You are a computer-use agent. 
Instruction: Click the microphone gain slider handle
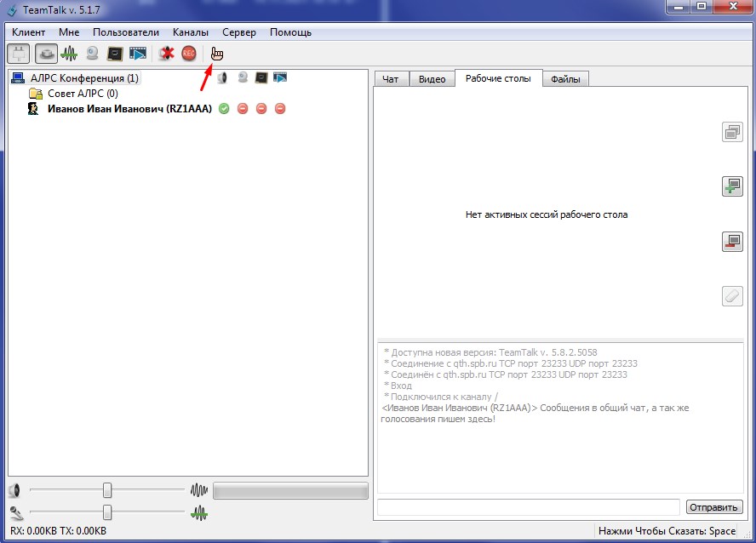[107, 512]
